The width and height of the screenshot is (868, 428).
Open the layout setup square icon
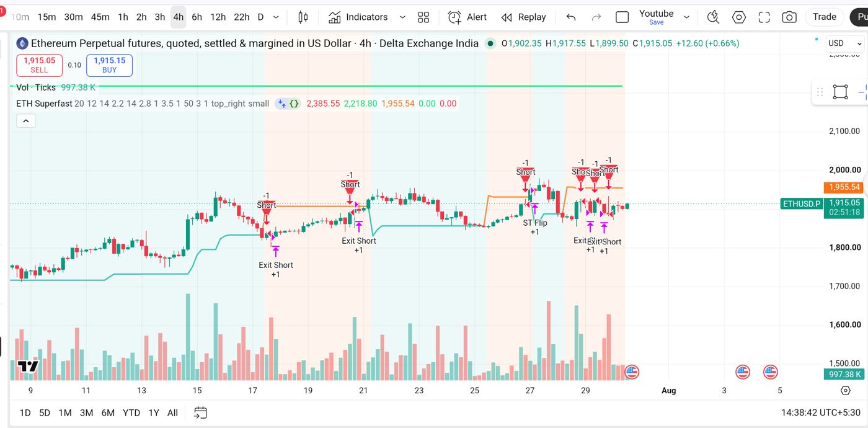click(x=622, y=17)
